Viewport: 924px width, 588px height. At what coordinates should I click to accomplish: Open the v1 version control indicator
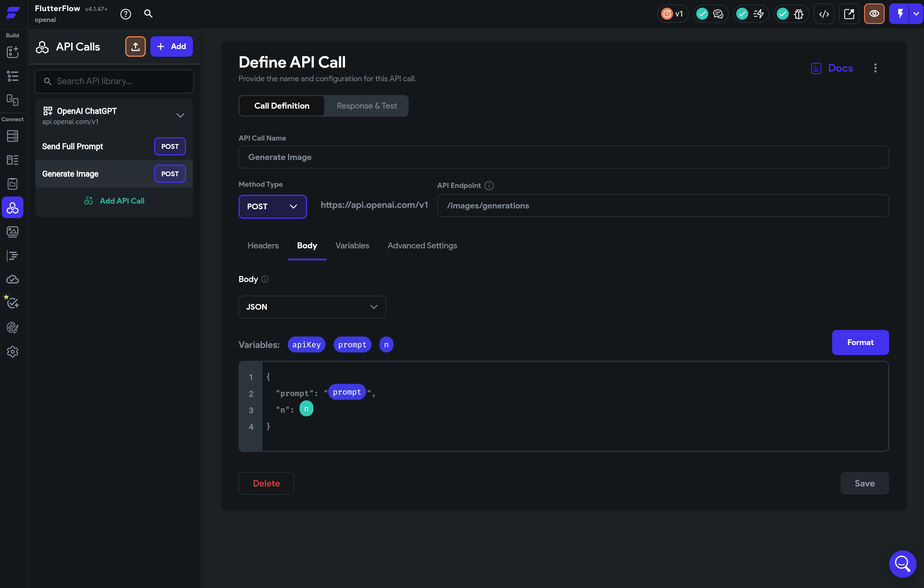673,14
